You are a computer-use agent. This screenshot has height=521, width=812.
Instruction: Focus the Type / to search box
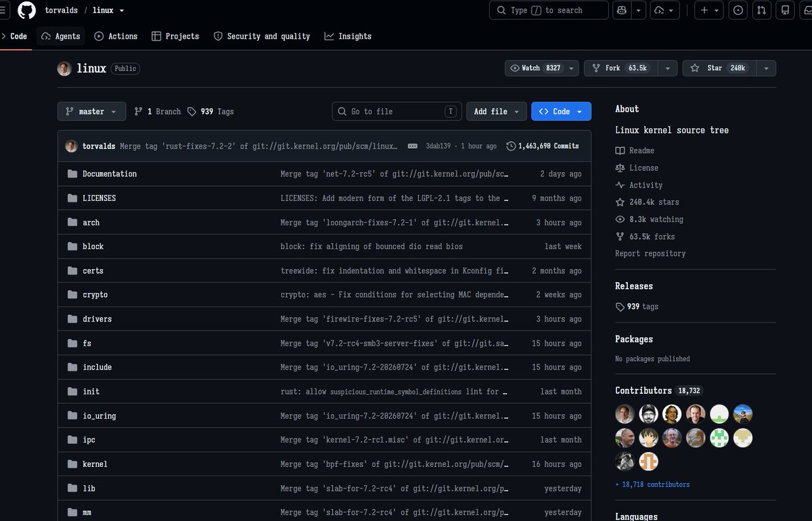[549, 10]
